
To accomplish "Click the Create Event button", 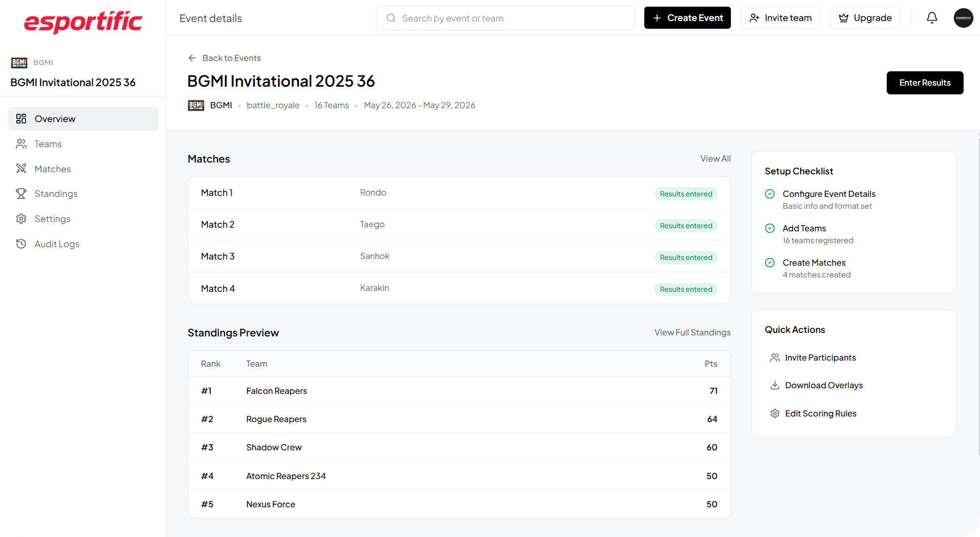I will [687, 18].
